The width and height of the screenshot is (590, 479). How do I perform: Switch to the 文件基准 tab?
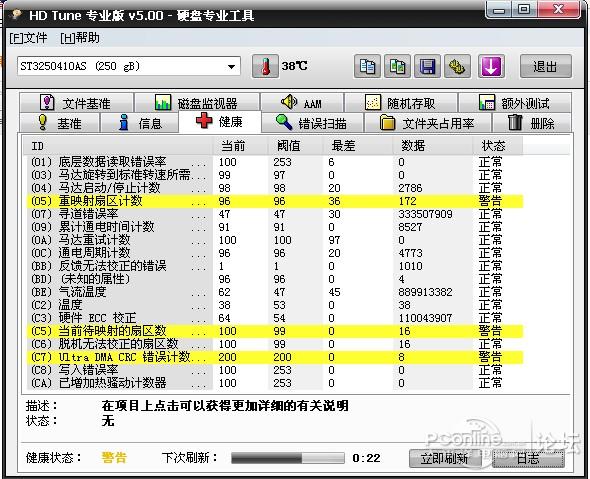coord(76,102)
